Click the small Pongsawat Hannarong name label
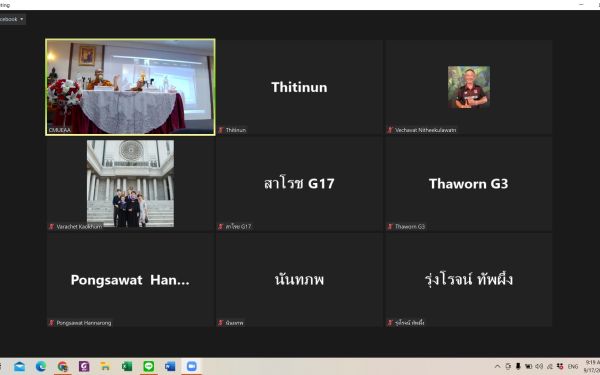600x375 pixels. pos(84,323)
